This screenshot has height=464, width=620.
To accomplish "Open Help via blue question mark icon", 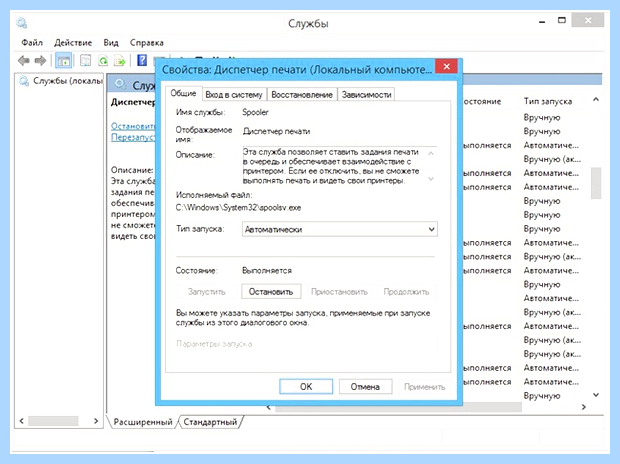I will point(142,60).
